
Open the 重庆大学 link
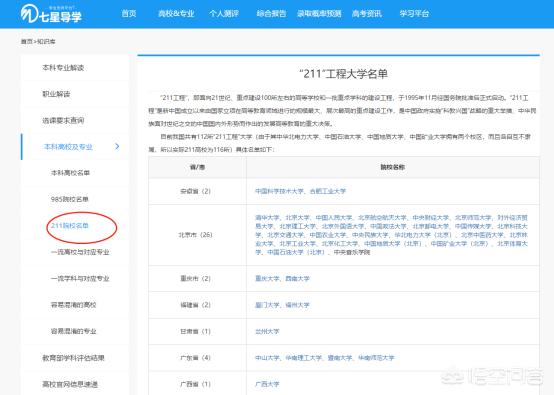pyautogui.click(x=267, y=278)
